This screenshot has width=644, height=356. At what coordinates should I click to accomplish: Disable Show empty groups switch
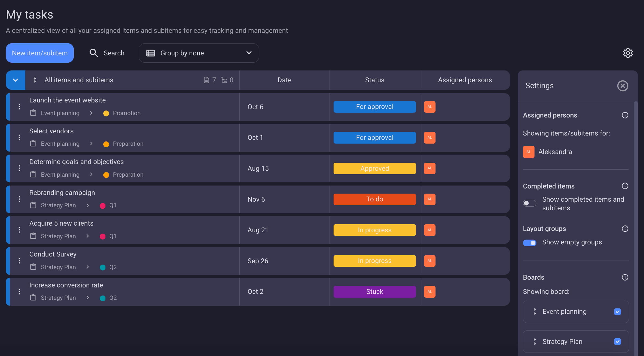[529, 243]
